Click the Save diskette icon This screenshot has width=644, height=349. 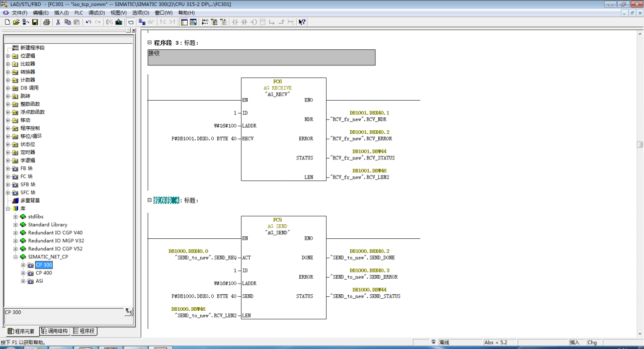pos(35,22)
